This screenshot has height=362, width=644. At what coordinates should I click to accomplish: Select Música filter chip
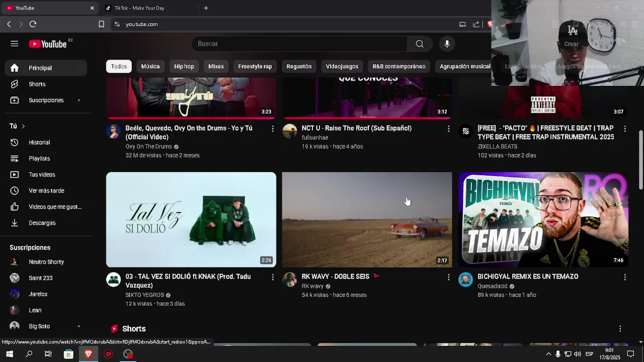click(150, 66)
